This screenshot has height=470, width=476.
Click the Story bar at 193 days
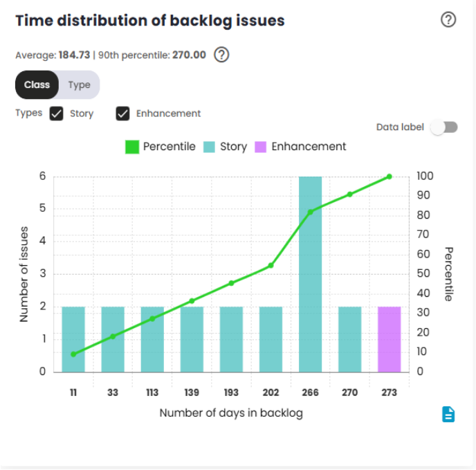[x=231, y=339]
